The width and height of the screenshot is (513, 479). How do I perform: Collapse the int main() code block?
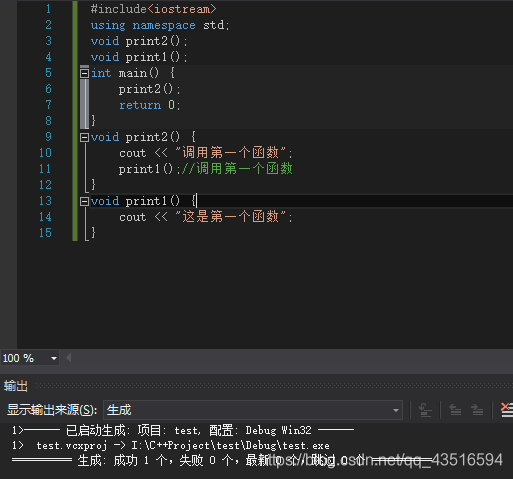pos(84,73)
